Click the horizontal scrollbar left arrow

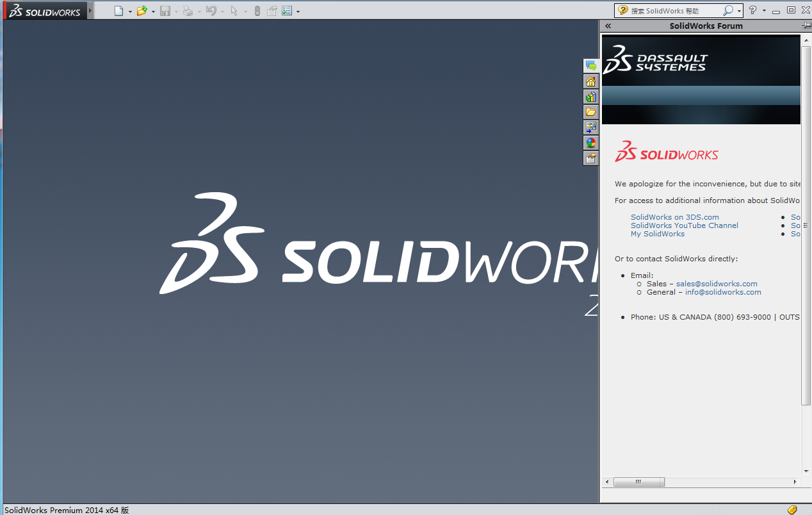point(608,482)
